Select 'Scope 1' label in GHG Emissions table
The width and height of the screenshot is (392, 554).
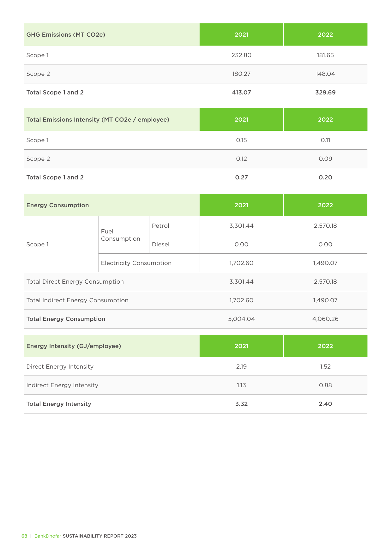click(x=38, y=55)
